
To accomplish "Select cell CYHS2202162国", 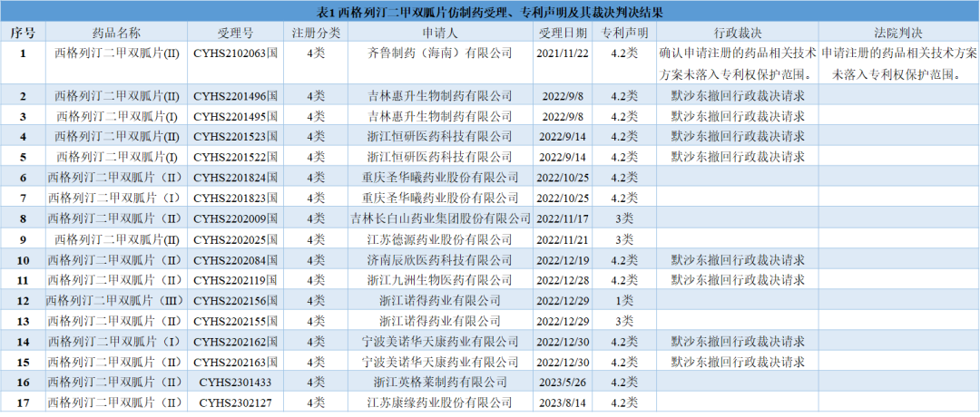I will click(235, 342).
